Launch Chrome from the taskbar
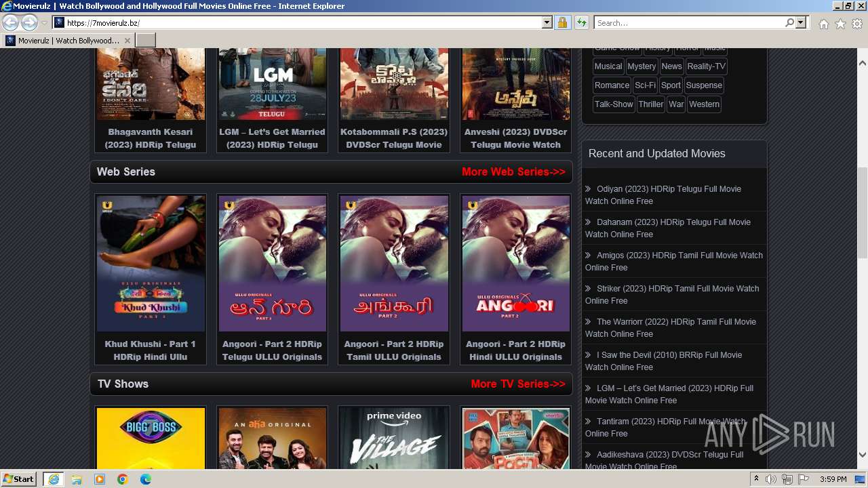Image resolution: width=868 pixels, height=488 pixels. (x=123, y=479)
